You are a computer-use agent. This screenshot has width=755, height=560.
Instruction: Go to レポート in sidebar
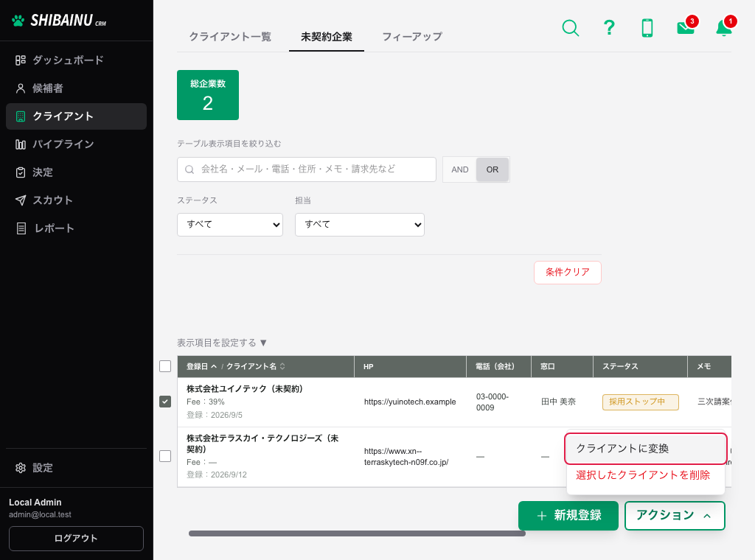[x=76, y=228]
